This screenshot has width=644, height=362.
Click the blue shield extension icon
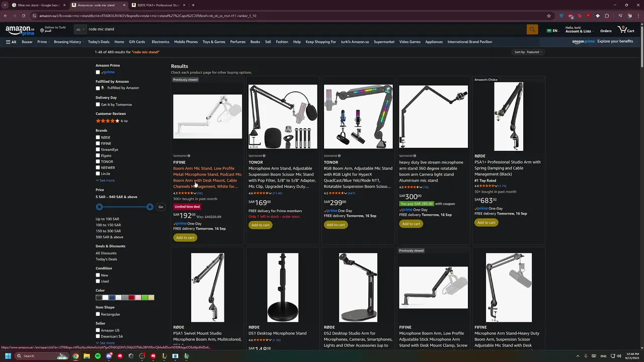point(561,16)
